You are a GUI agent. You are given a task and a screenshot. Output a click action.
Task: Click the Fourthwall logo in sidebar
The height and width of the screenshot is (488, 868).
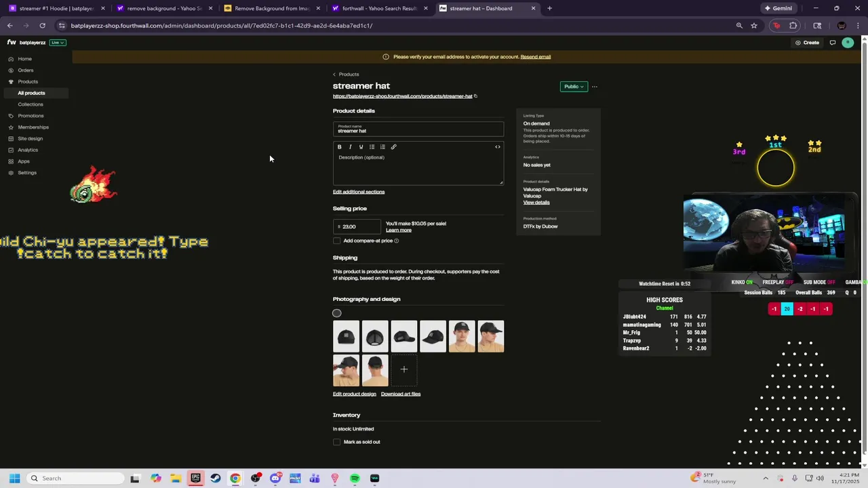(12, 43)
